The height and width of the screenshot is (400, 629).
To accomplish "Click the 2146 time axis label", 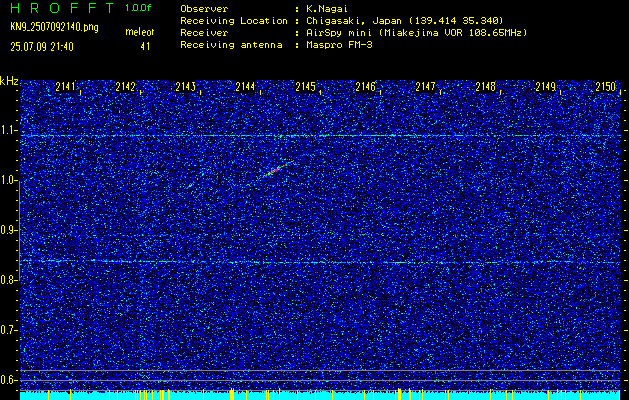I will point(365,86).
